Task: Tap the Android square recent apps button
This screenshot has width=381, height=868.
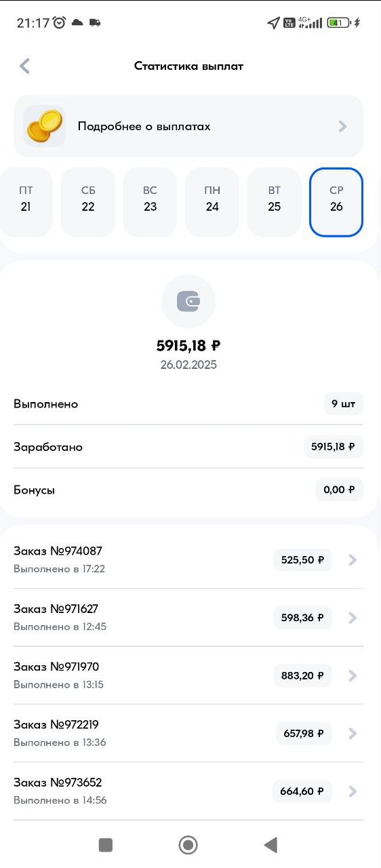Action: click(105, 844)
